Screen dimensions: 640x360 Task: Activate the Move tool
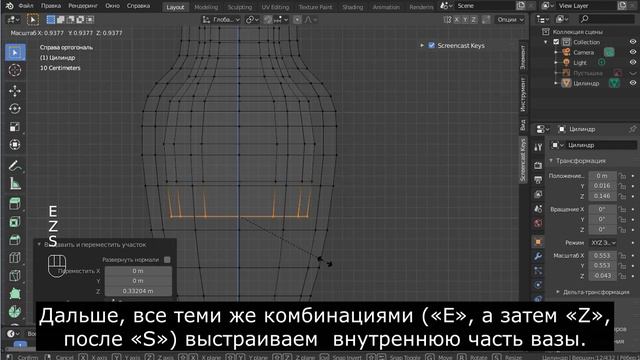click(15, 91)
